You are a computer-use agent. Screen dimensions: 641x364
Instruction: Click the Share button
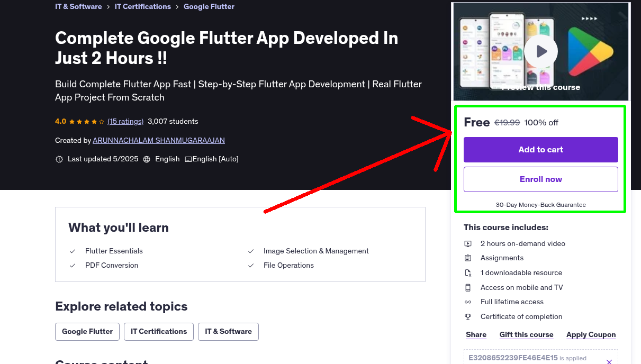476,335
